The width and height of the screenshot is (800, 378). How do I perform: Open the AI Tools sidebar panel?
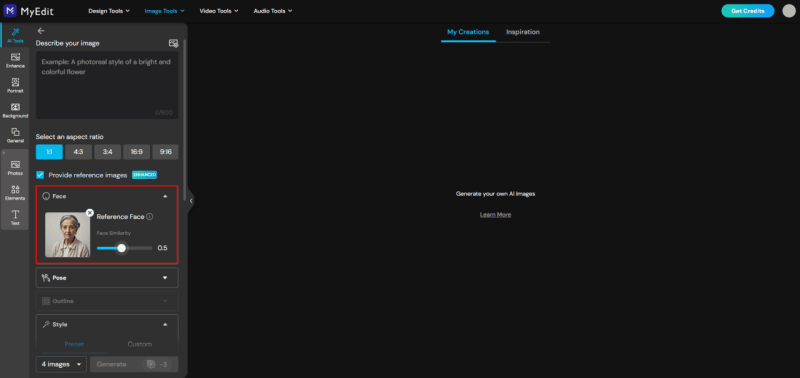pyautogui.click(x=15, y=35)
